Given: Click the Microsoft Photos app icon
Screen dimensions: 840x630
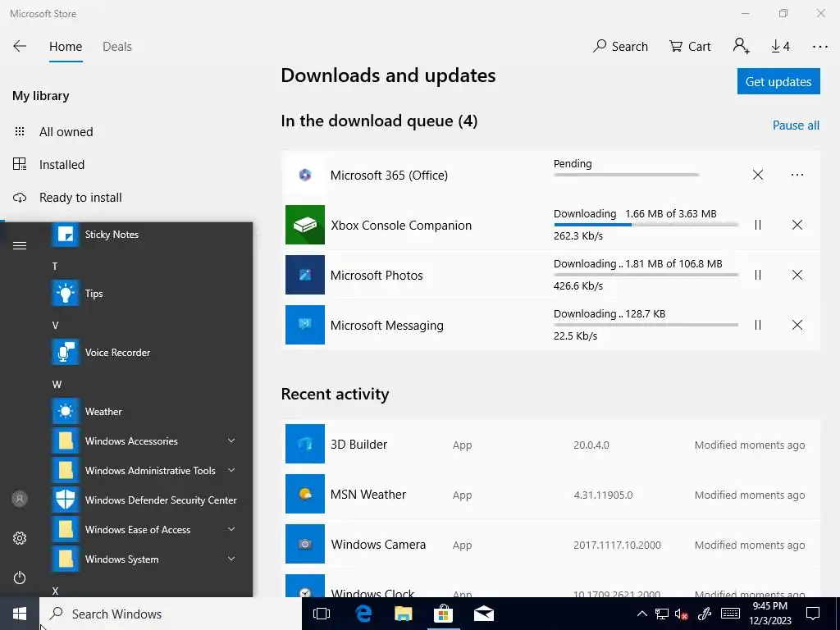Looking at the screenshot, I should [x=305, y=275].
